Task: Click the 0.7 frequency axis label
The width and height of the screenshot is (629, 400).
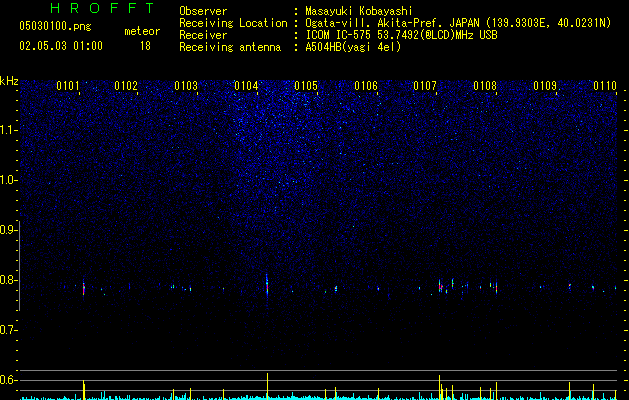Action: tap(7, 330)
